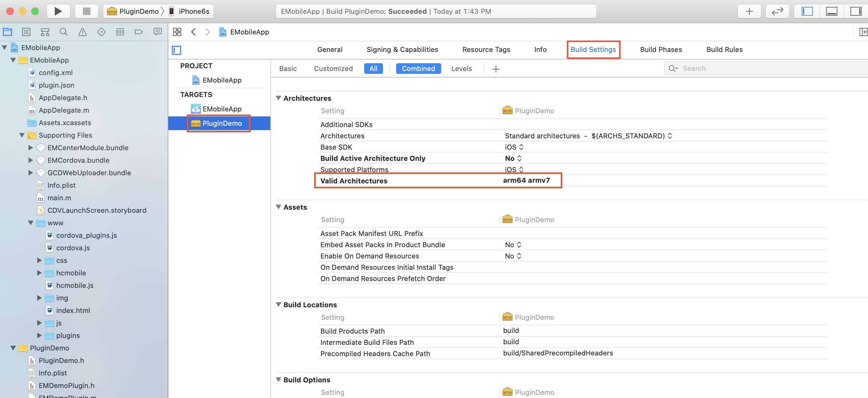Show the report navigator

click(157, 32)
